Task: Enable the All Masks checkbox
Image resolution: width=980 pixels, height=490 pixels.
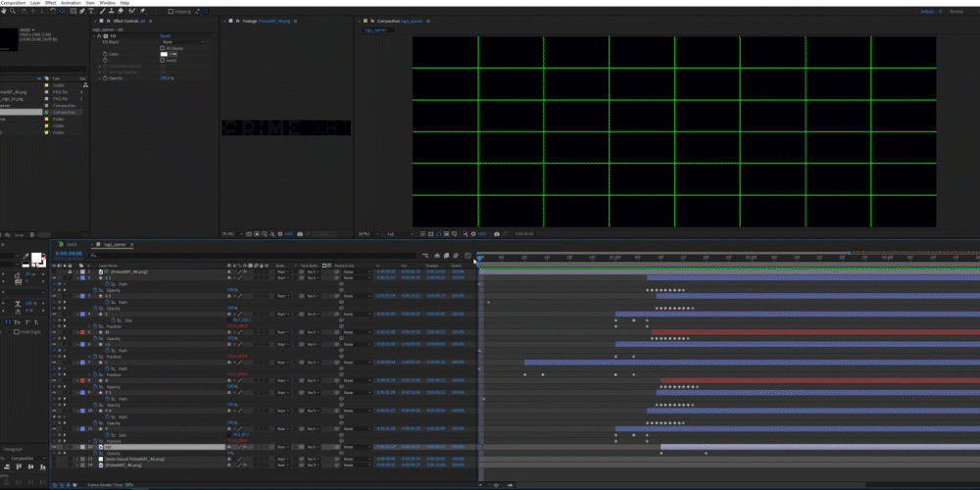Action: [x=162, y=48]
